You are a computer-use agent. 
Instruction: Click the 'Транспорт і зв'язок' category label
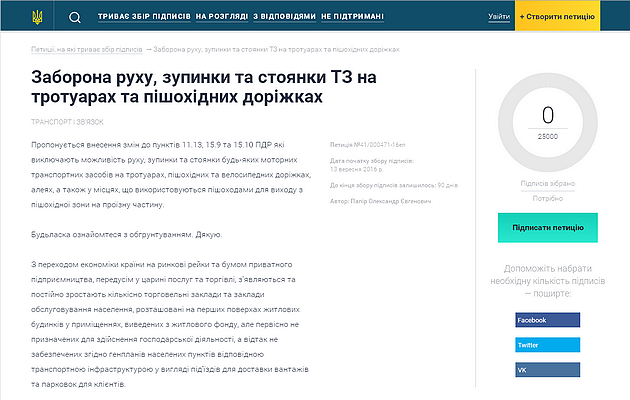(68, 122)
